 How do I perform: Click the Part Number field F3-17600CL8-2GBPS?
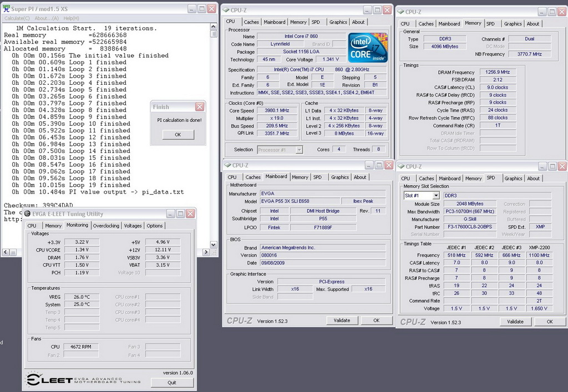[470, 227]
